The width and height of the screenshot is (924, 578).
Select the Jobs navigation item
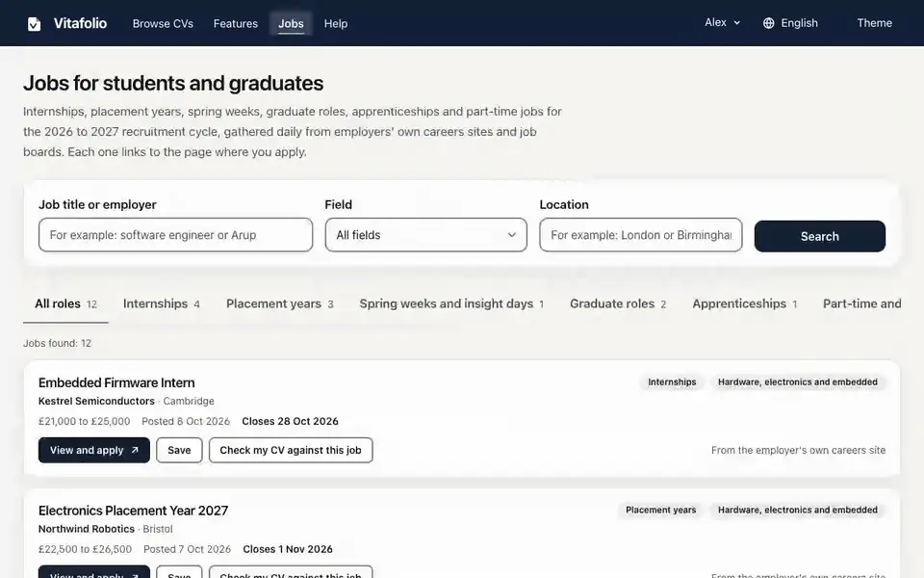click(291, 23)
